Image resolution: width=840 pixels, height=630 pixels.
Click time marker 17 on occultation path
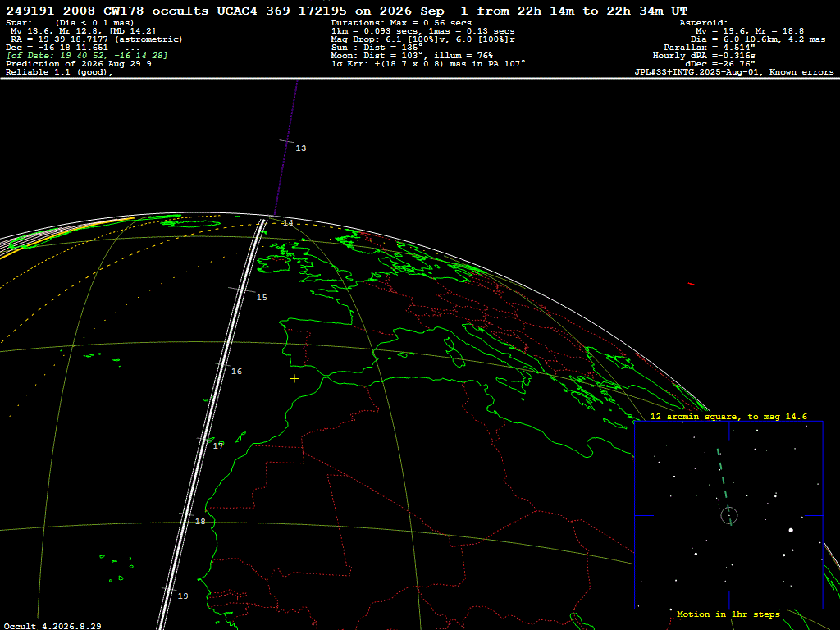click(218, 446)
